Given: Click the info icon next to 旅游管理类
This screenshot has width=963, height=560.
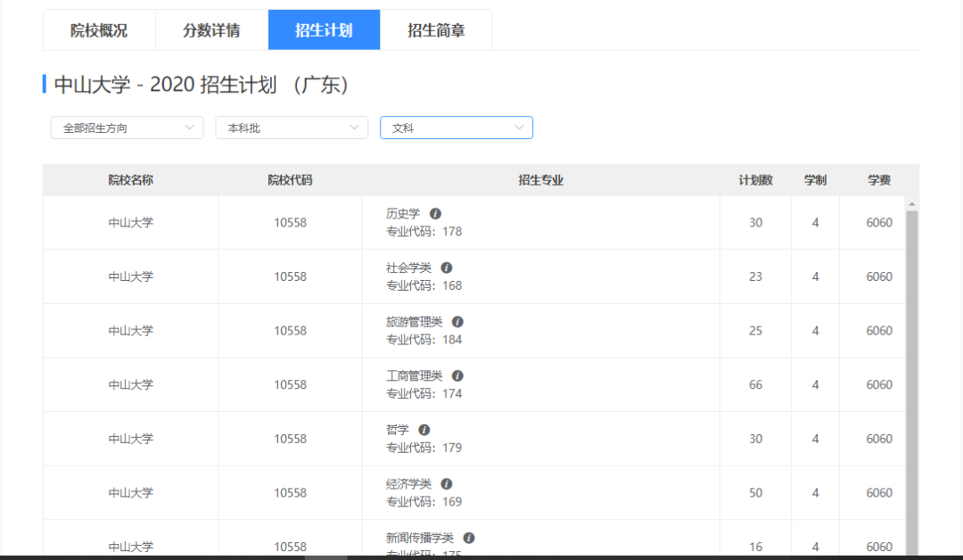Looking at the screenshot, I should (457, 321).
